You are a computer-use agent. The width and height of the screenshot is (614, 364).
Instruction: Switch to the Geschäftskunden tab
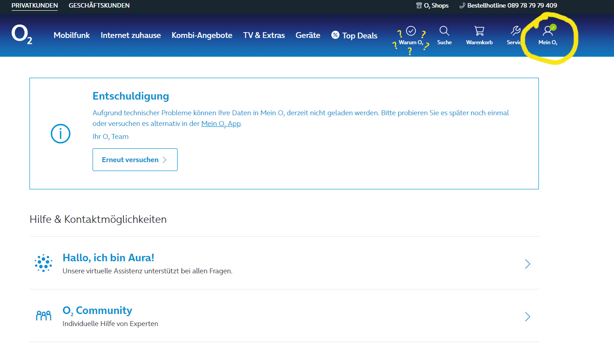tap(99, 6)
